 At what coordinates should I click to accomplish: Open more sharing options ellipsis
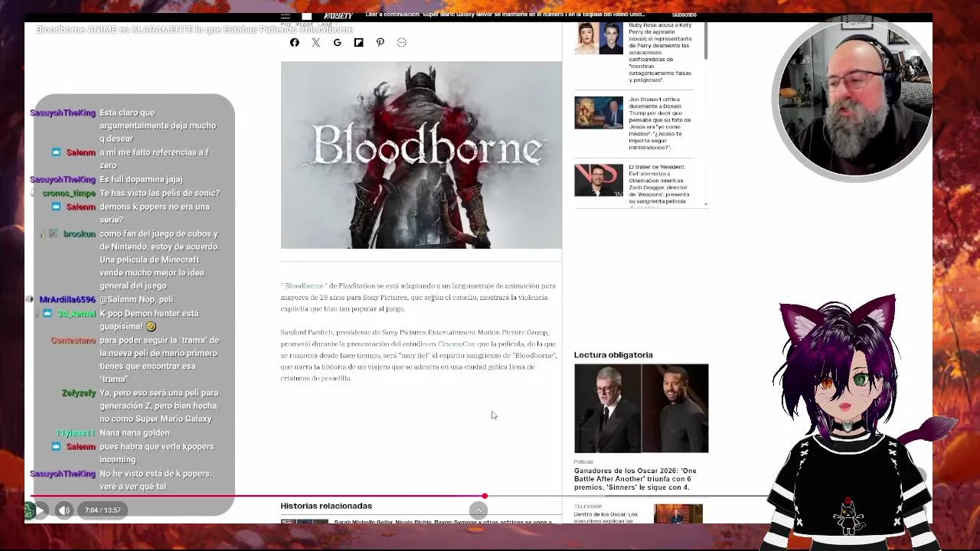(402, 43)
